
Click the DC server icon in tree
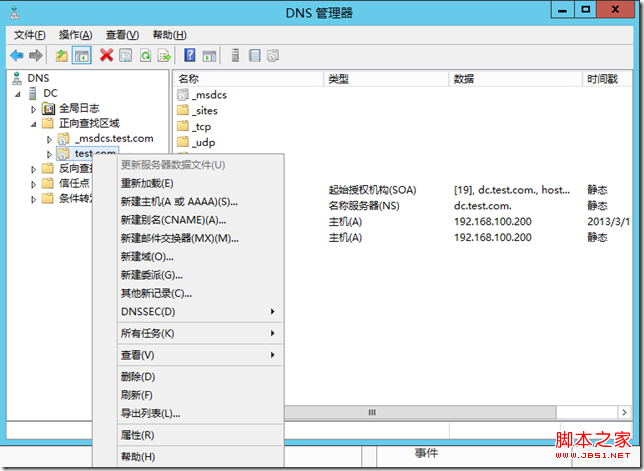click(x=33, y=93)
